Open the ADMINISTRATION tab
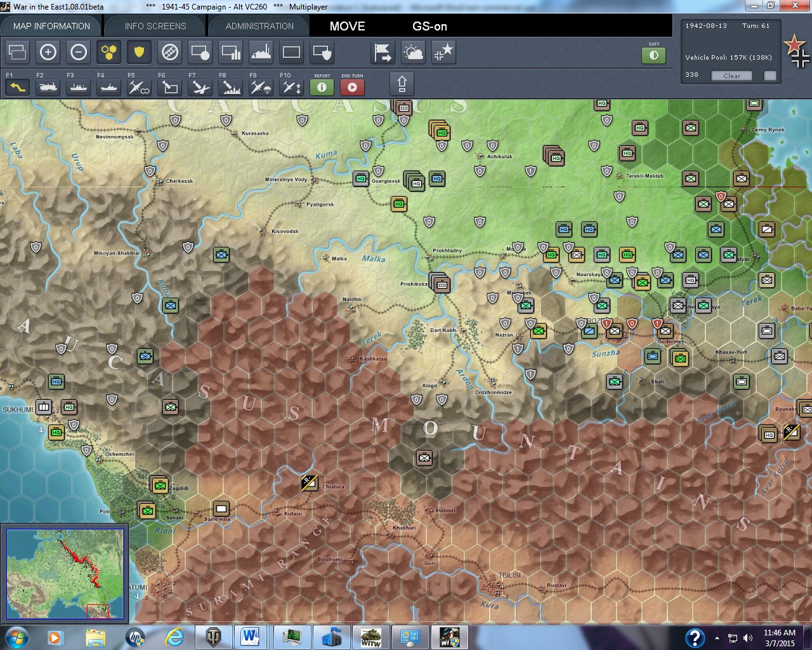This screenshot has height=650, width=812. [259, 26]
